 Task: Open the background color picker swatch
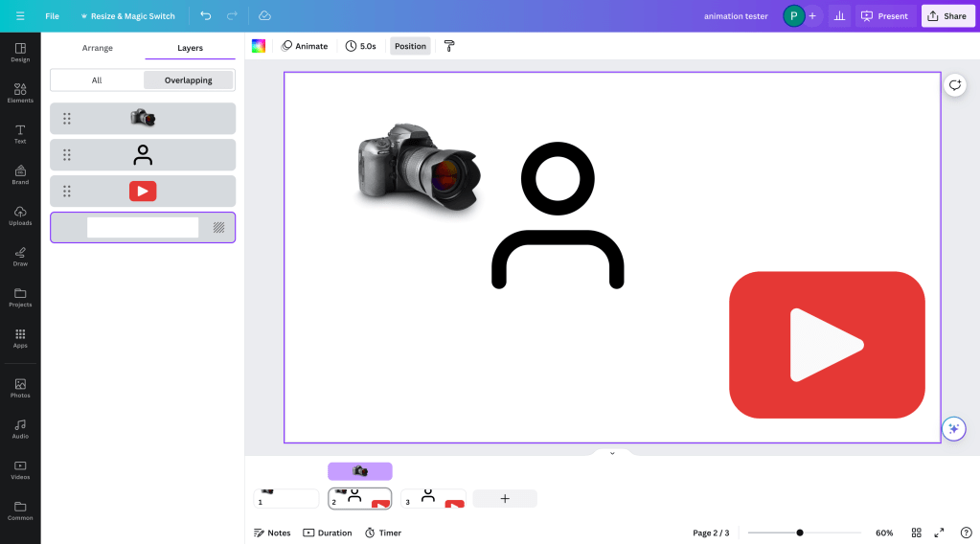click(x=259, y=46)
